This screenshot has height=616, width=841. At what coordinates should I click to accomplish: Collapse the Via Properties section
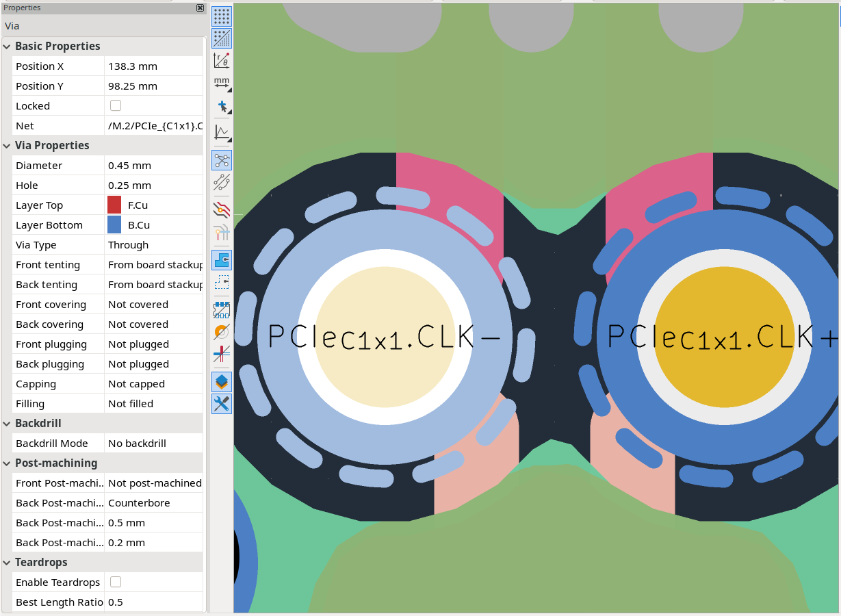8,146
